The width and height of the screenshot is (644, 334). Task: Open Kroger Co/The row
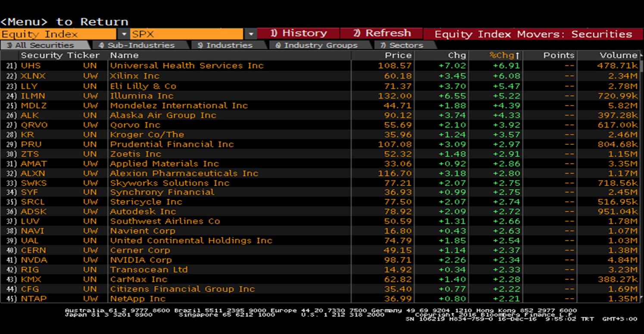(x=320, y=134)
